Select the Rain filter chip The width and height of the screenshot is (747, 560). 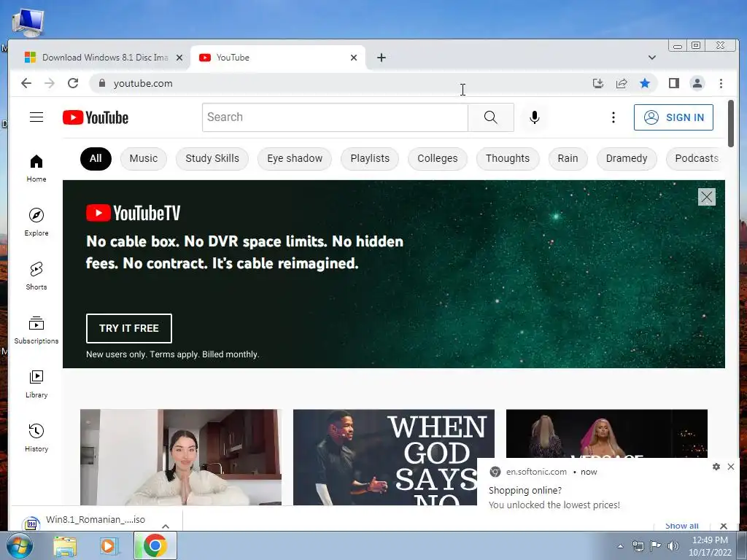[x=568, y=158]
